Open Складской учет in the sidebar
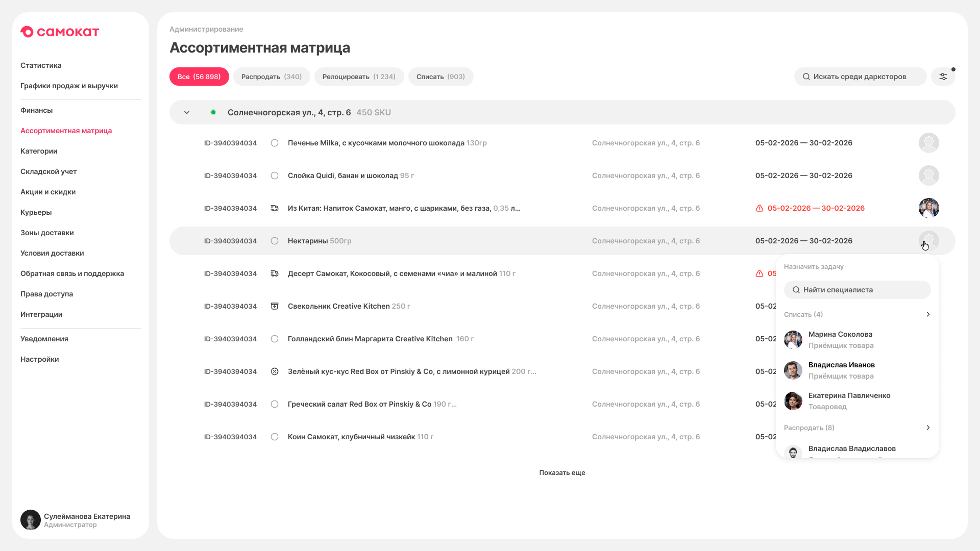Viewport: 980px width, 551px height. [x=48, y=171]
